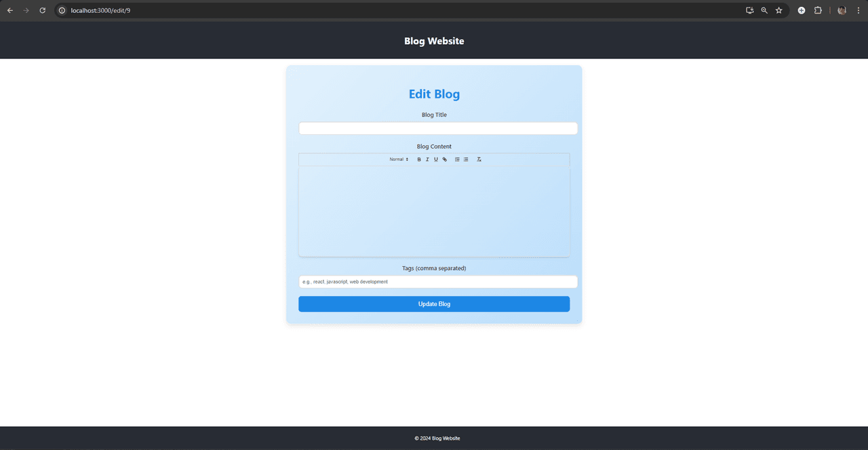Image resolution: width=868 pixels, height=450 pixels.
Task: Click the Blog Website header title
Action: point(434,41)
